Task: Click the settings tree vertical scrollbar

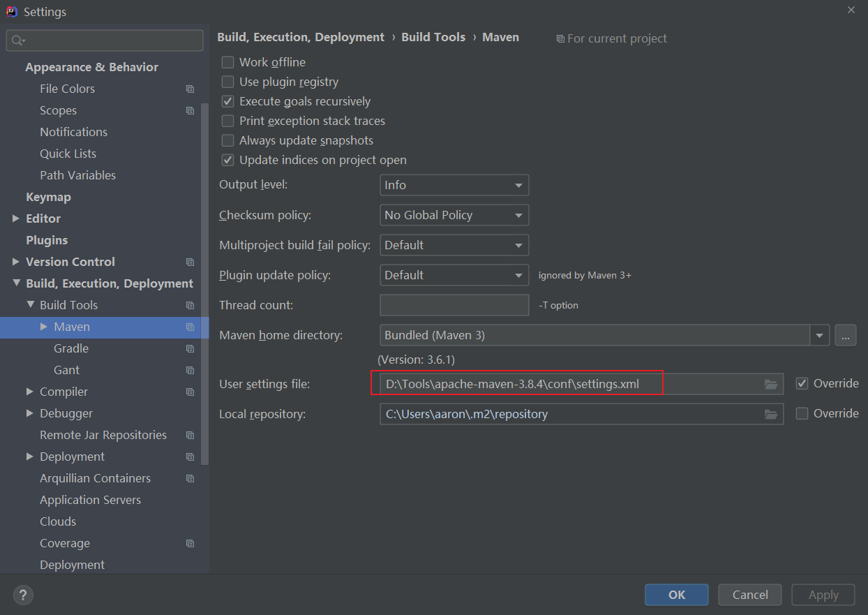Action: click(204, 283)
